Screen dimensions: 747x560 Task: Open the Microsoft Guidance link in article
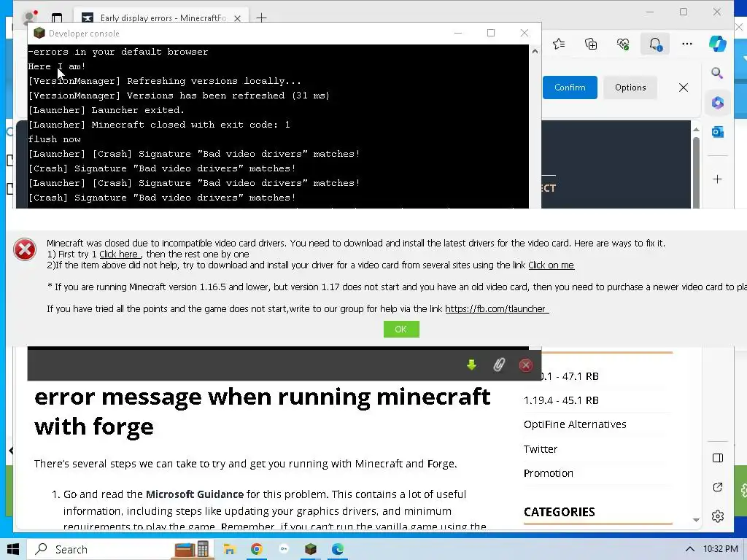(194, 494)
